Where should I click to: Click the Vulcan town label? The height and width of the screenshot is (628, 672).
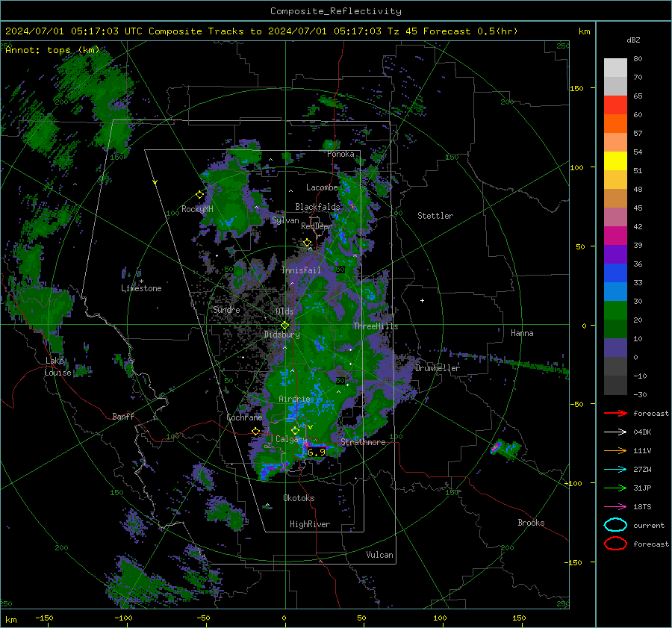379,555
